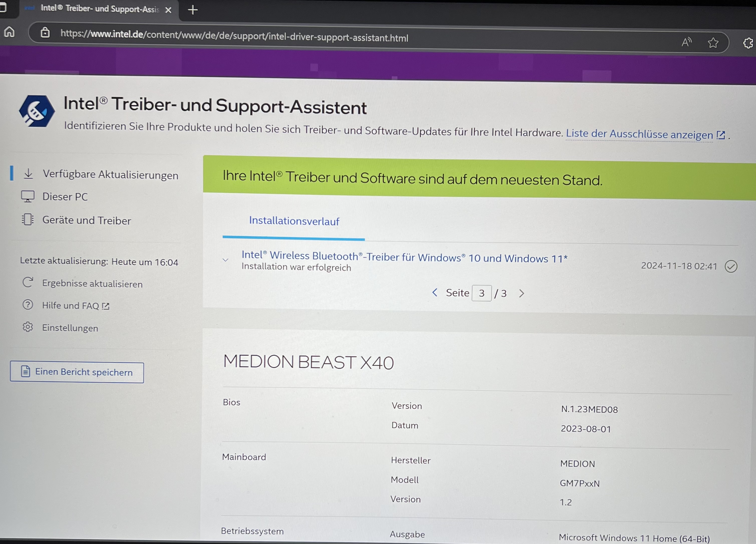The height and width of the screenshot is (544, 756).
Task: Click the gear icon for Einstellungen
Action: tap(28, 327)
